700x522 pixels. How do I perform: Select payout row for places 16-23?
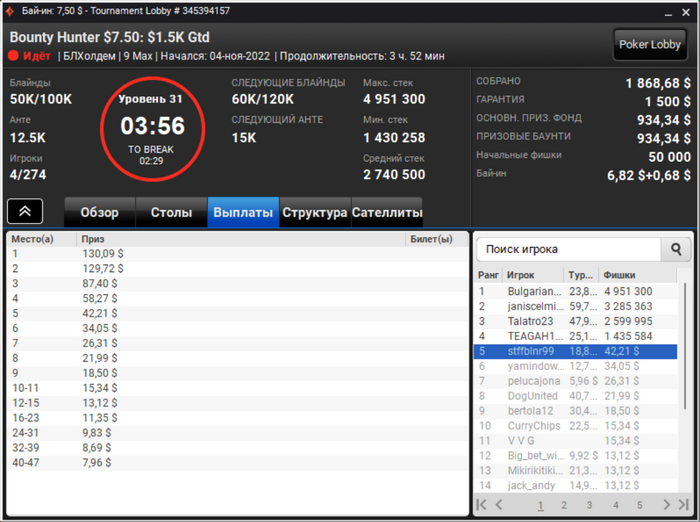(238, 418)
